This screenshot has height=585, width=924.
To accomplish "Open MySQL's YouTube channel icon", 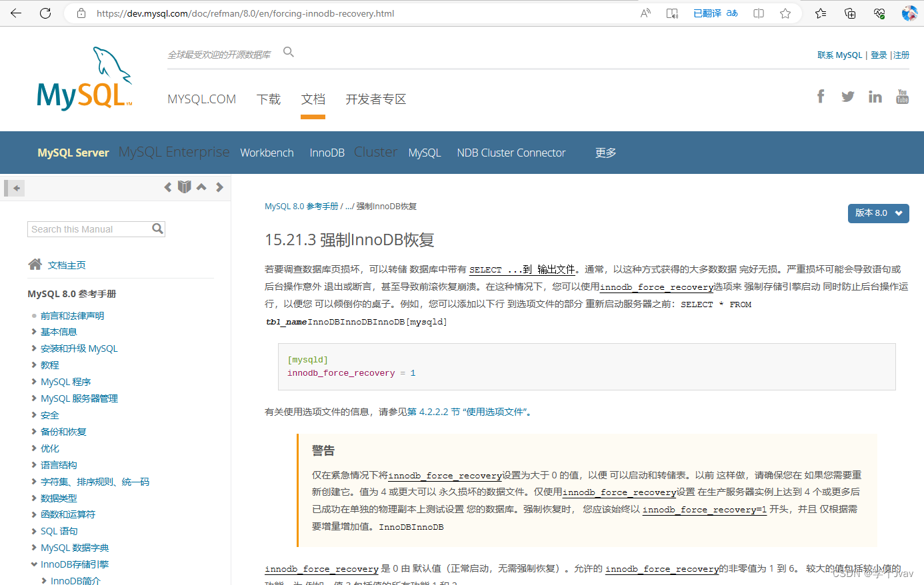I will 902,96.
